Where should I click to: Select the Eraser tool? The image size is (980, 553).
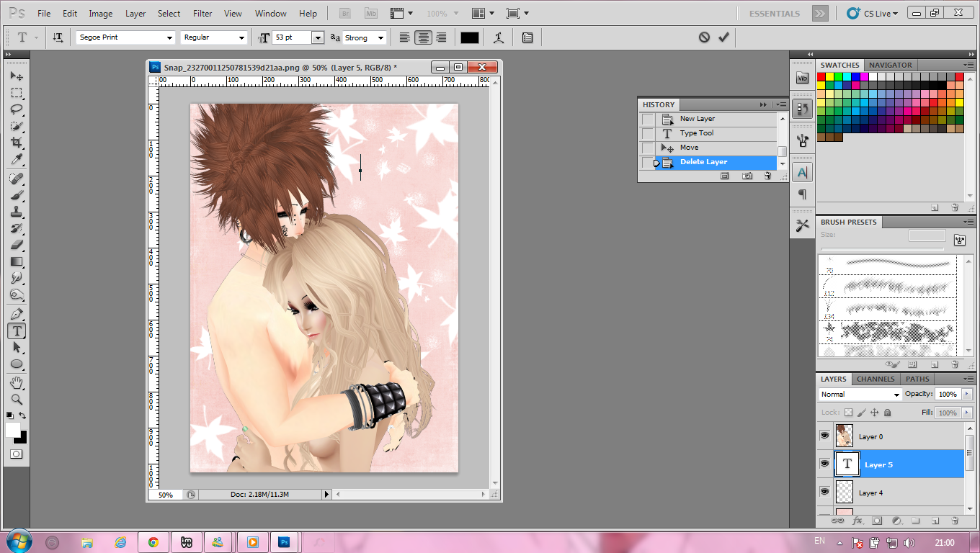[17, 245]
